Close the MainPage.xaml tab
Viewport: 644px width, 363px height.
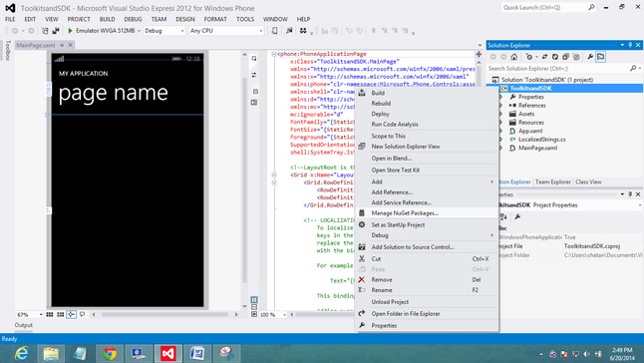(70, 45)
